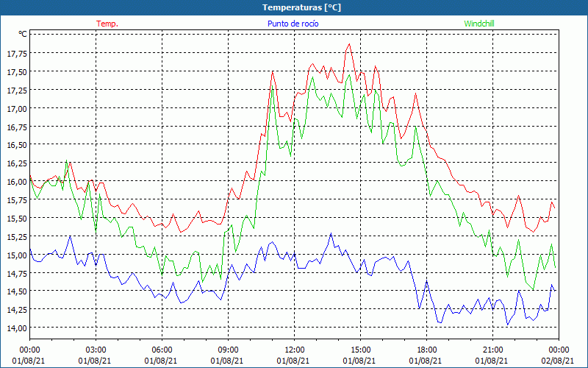Click the °C unit label on axis
The height and width of the screenshot is (368, 588).
coord(23,34)
